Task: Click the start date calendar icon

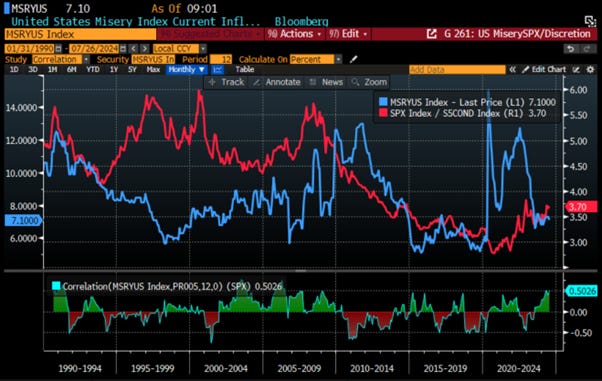Action: 58,49
